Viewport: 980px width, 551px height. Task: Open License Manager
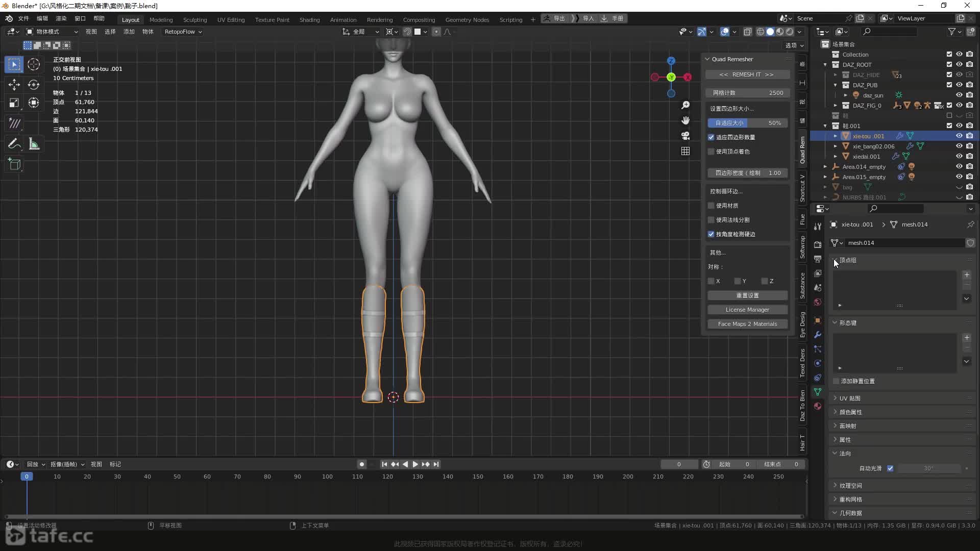coord(747,310)
